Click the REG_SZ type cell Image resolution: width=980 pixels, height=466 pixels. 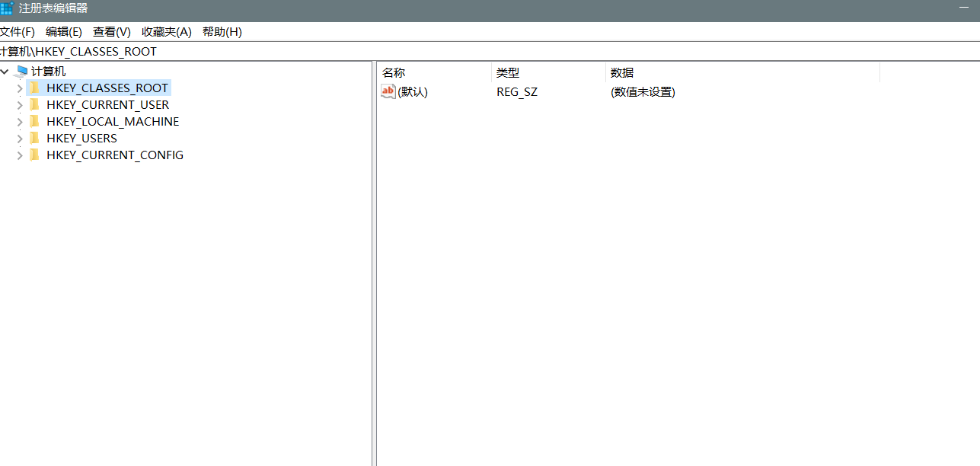517,92
